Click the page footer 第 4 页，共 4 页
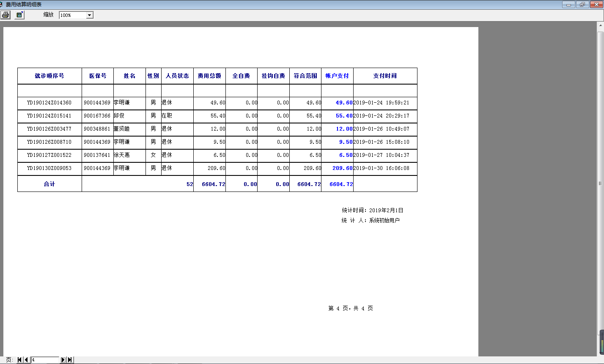This screenshot has width=604, height=364. pyautogui.click(x=351, y=309)
